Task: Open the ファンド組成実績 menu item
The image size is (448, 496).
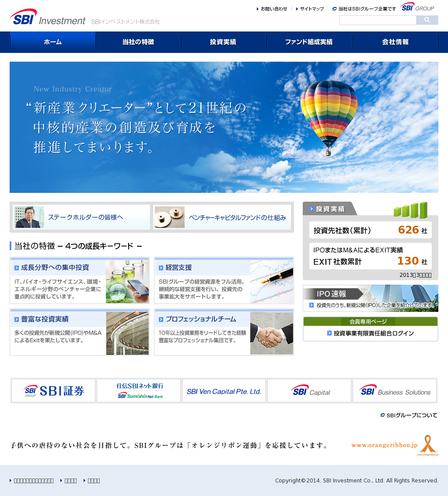Action: click(309, 42)
